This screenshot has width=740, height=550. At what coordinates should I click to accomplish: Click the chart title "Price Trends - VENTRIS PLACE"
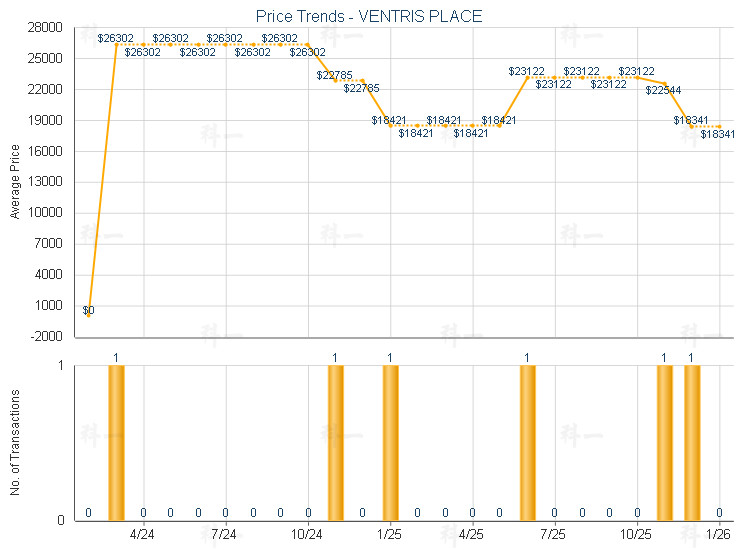369,16
